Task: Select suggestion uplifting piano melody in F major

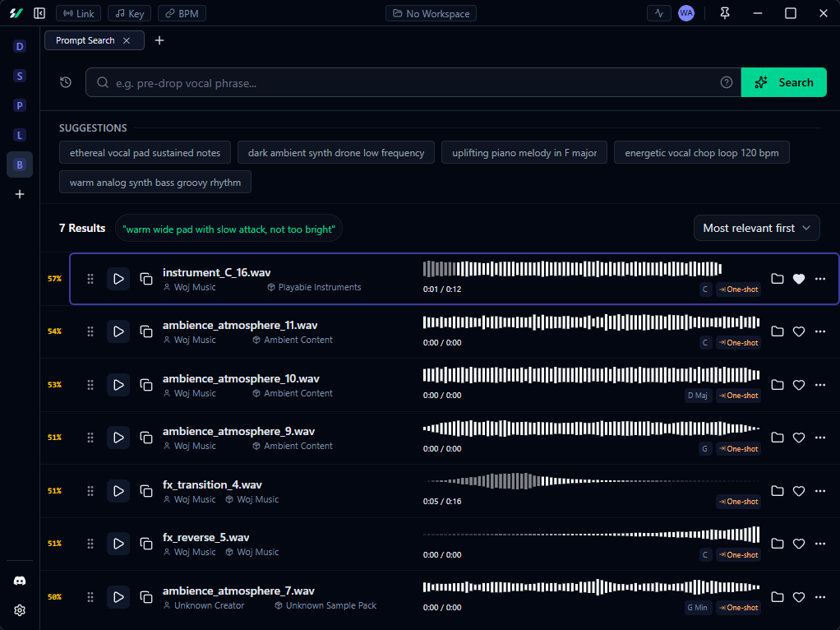Action: point(524,152)
